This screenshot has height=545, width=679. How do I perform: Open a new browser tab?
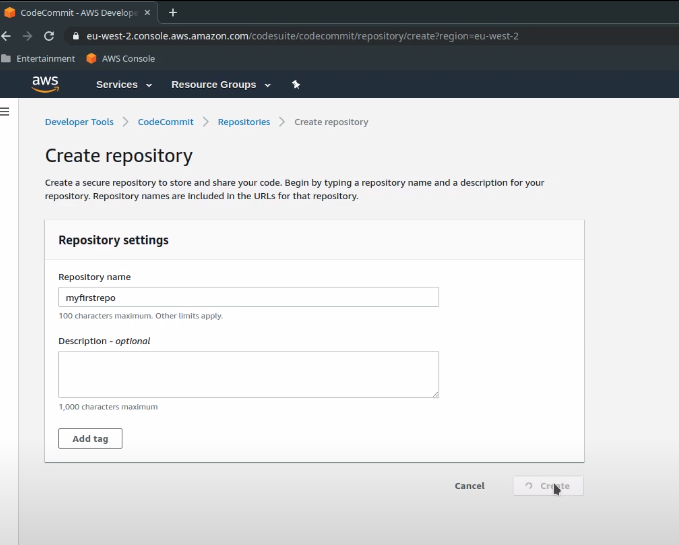coord(173,13)
